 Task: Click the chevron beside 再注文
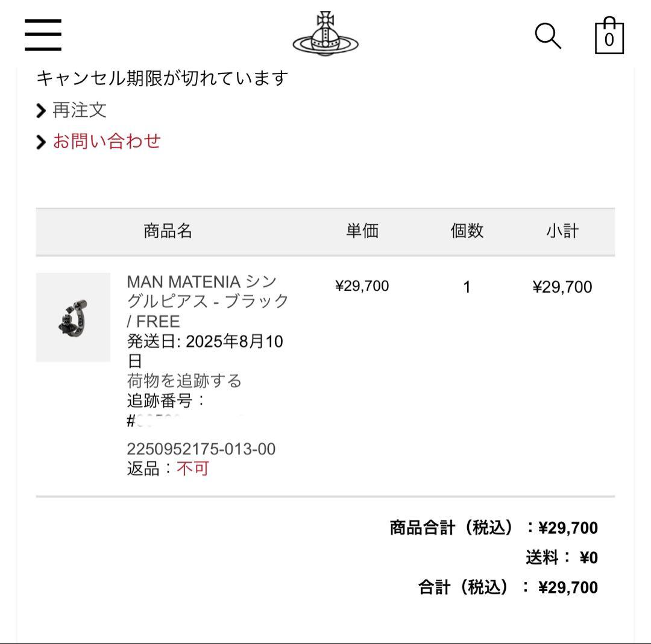click(41, 110)
